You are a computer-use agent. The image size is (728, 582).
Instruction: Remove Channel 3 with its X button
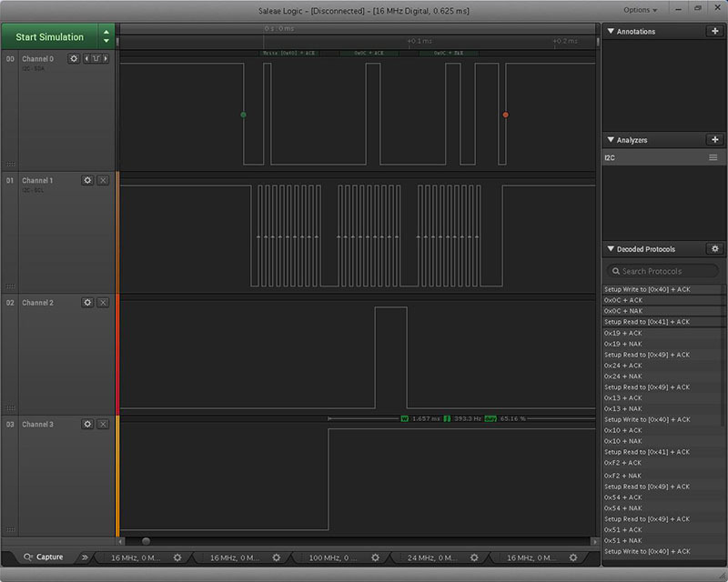click(x=103, y=425)
